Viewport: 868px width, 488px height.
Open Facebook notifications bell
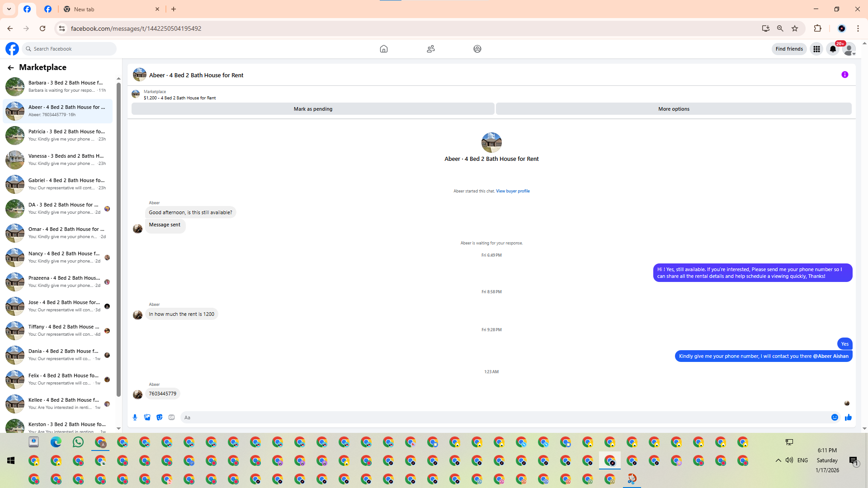coord(833,49)
